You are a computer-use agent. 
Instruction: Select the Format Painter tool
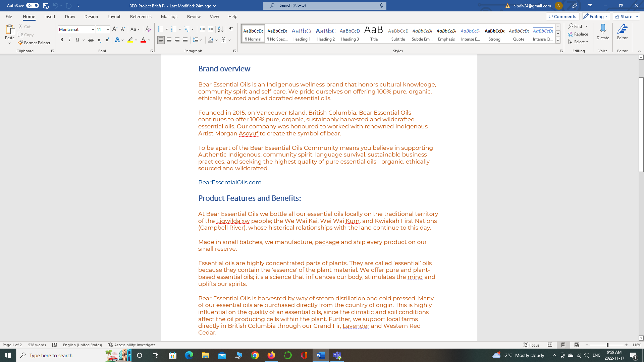(x=34, y=43)
